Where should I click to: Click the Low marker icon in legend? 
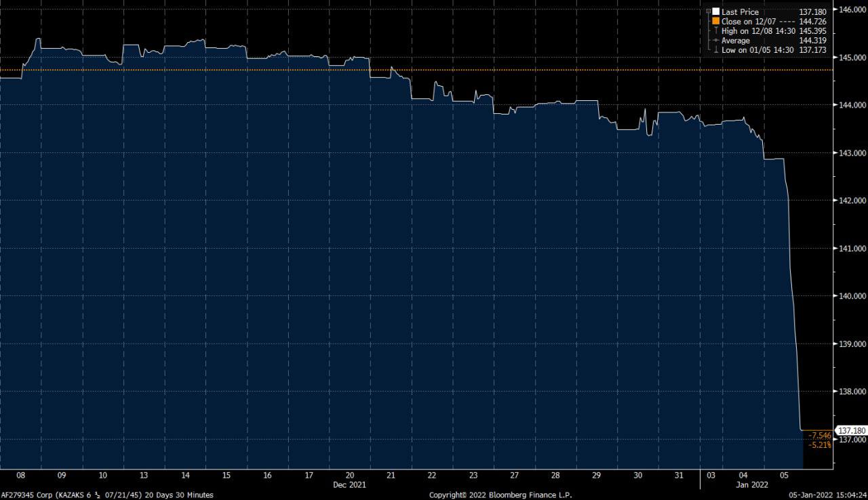715,50
